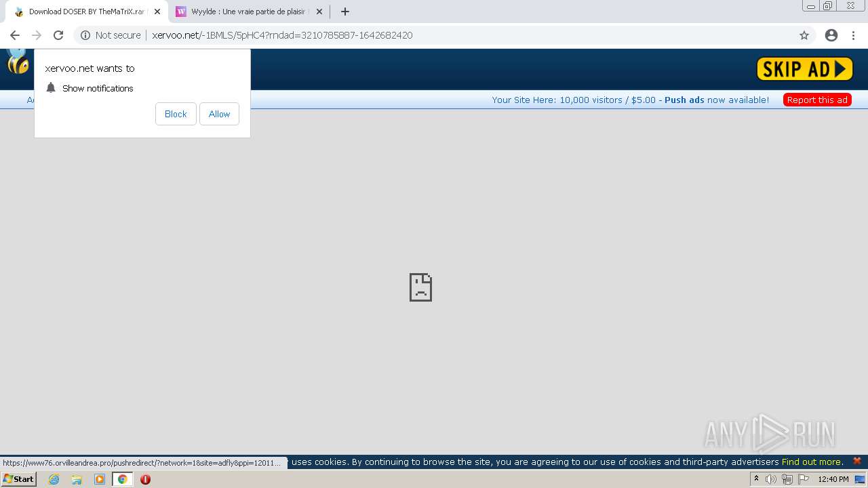The image size is (868, 488).
Task: Select the Chrome taskbar button
Action: tap(122, 479)
